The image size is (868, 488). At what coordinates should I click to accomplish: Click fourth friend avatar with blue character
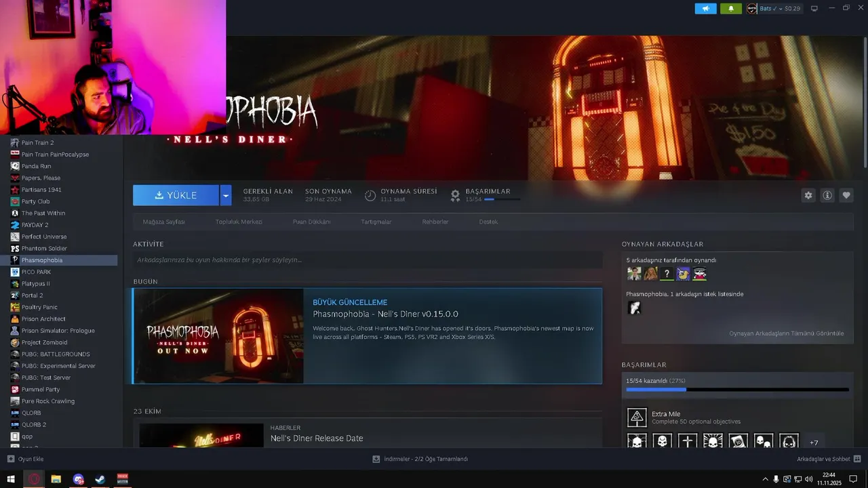(x=684, y=274)
